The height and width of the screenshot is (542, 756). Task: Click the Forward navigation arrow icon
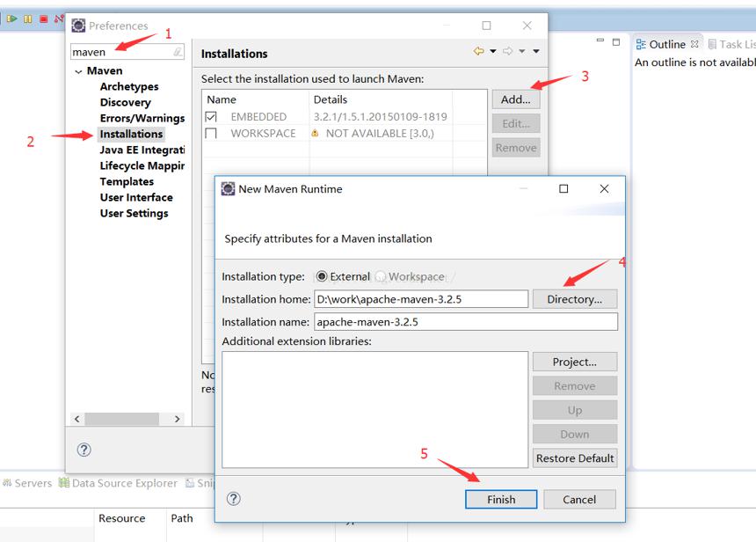click(508, 51)
